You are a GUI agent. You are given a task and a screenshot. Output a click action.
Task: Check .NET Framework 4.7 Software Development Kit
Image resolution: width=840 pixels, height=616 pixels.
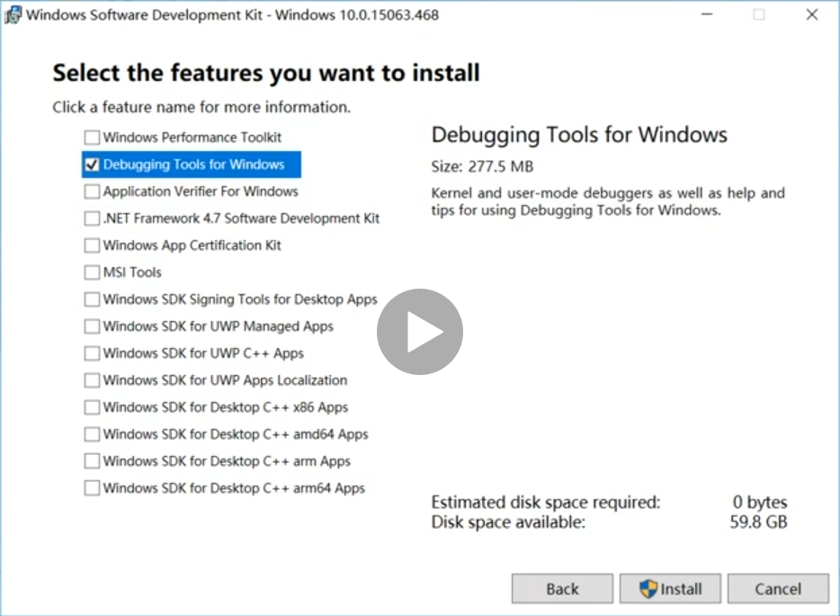click(92, 219)
